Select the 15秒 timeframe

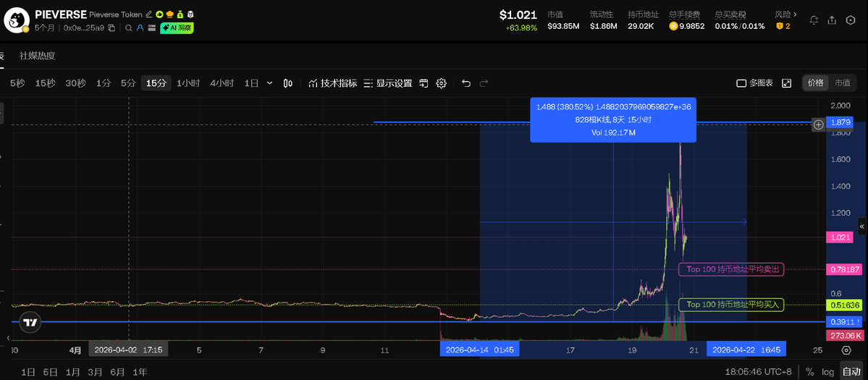pyautogui.click(x=45, y=83)
